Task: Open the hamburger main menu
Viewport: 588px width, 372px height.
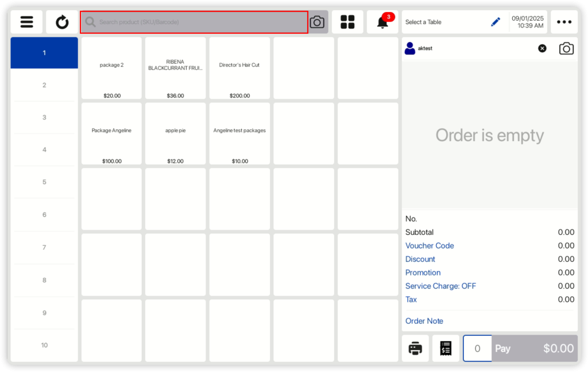Action: pos(26,22)
